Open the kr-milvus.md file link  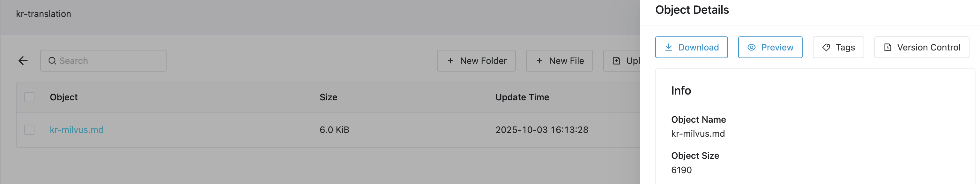click(x=77, y=129)
